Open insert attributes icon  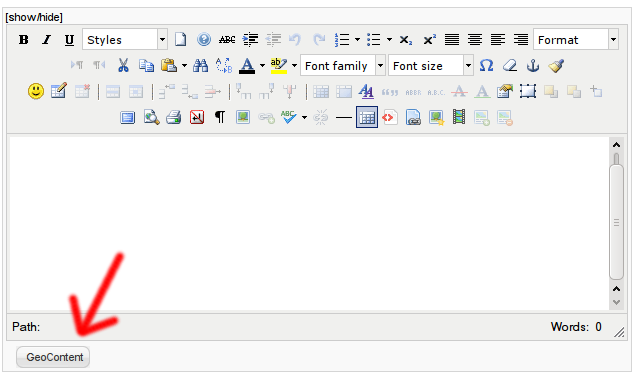click(505, 91)
